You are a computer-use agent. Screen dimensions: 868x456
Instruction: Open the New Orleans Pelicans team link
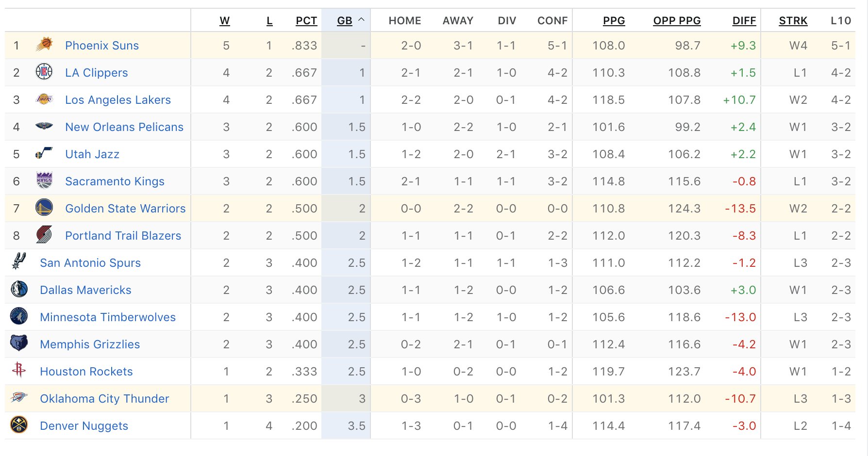tap(124, 127)
